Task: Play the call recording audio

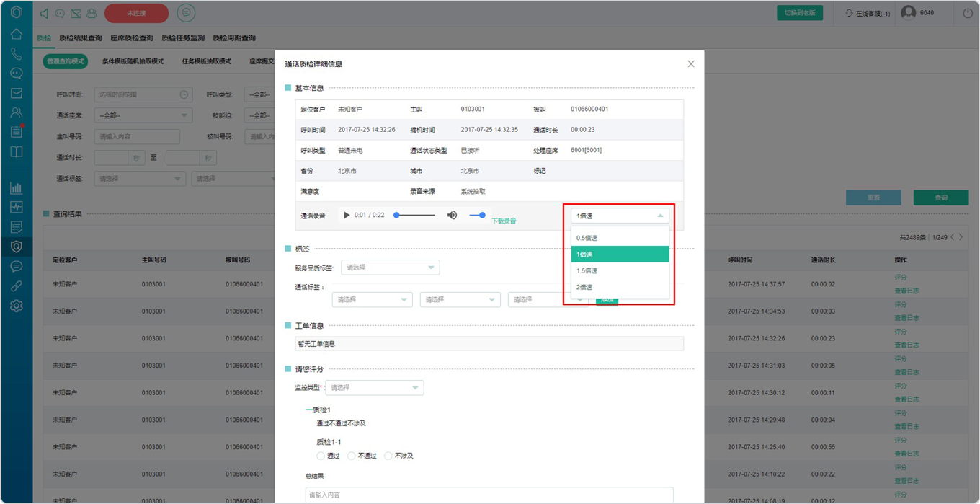Action: (x=347, y=216)
